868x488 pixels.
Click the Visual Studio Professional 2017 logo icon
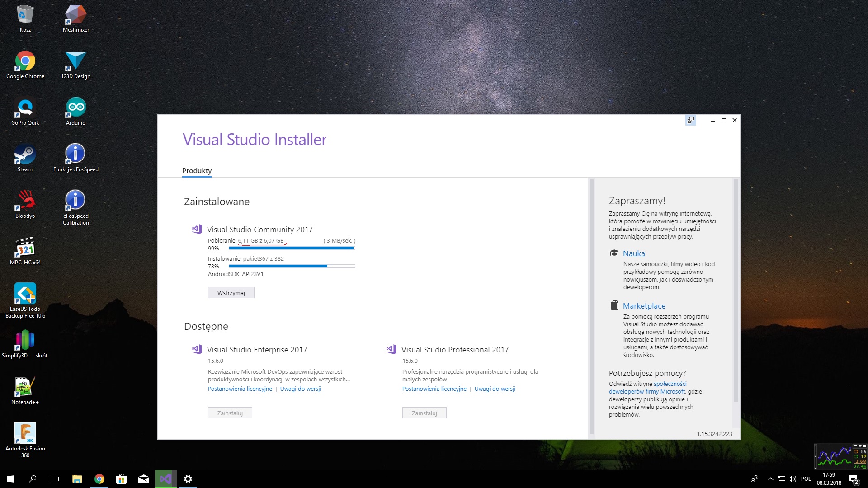(x=391, y=349)
